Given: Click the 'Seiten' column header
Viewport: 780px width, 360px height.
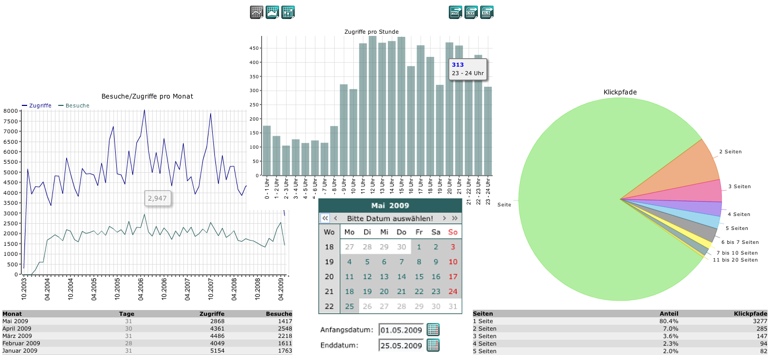Looking at the screenshot, I should click(x=483, y=314).
